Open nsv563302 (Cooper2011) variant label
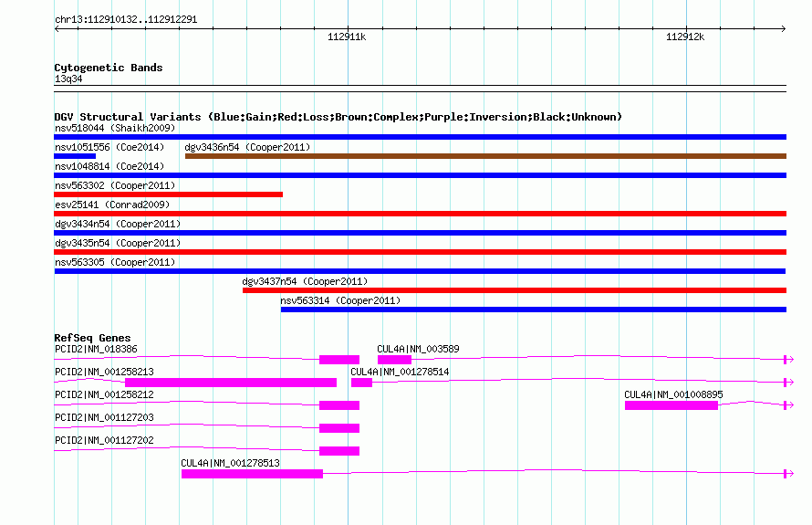 click(115, 185)
